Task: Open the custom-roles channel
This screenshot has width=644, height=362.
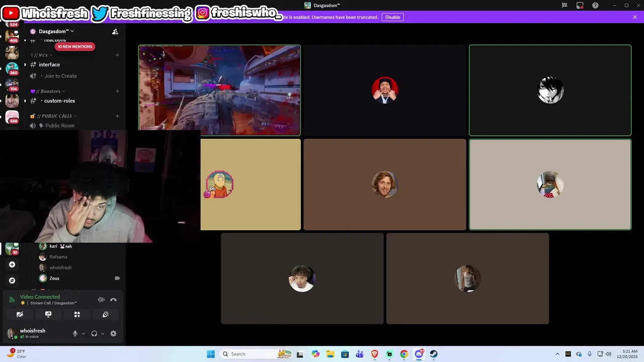Action: point(59,101)
